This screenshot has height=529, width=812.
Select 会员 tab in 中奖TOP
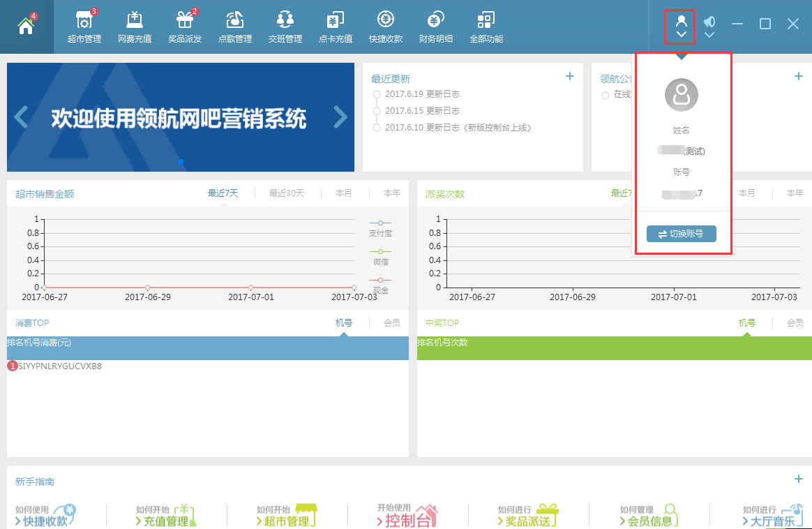[795, 323]
